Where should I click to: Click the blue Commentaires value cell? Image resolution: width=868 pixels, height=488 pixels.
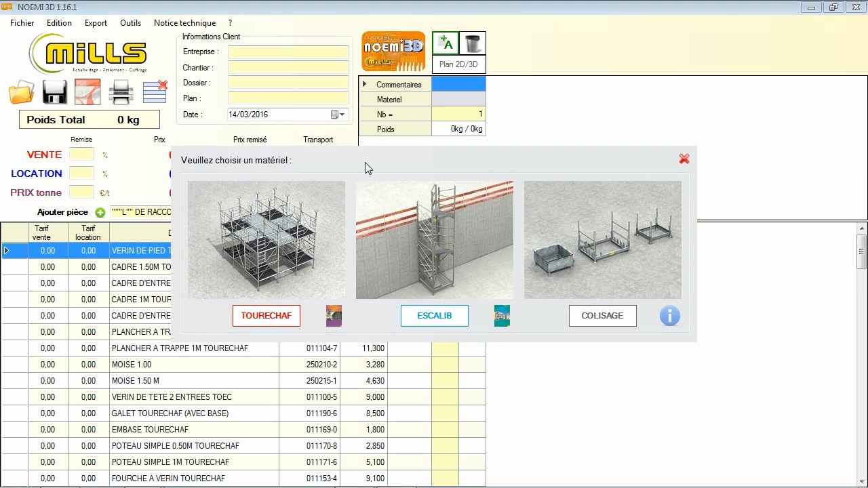pos(458,85)
